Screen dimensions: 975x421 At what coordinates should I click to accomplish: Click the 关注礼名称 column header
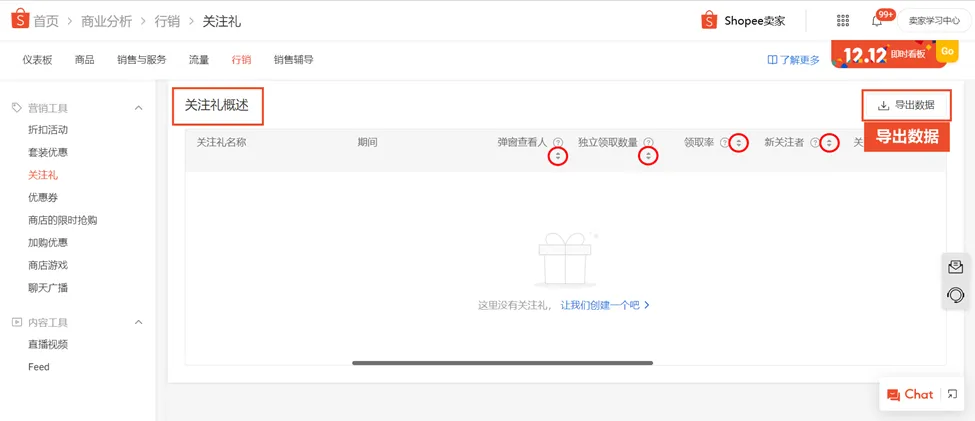(x=222, y=142)
